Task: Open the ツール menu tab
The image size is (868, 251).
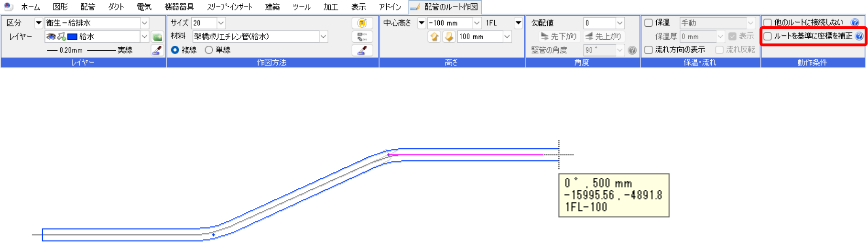Action: point(301,7)
